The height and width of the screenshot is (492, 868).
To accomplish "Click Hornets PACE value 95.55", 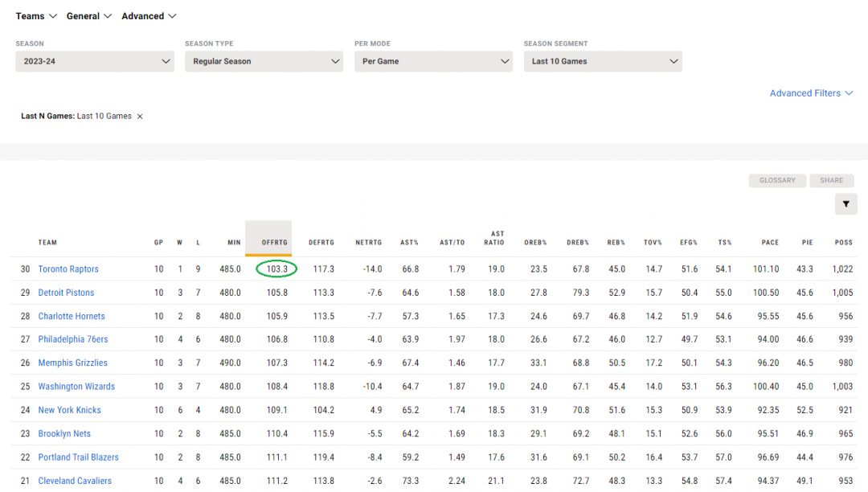I will tap(768, 317).
